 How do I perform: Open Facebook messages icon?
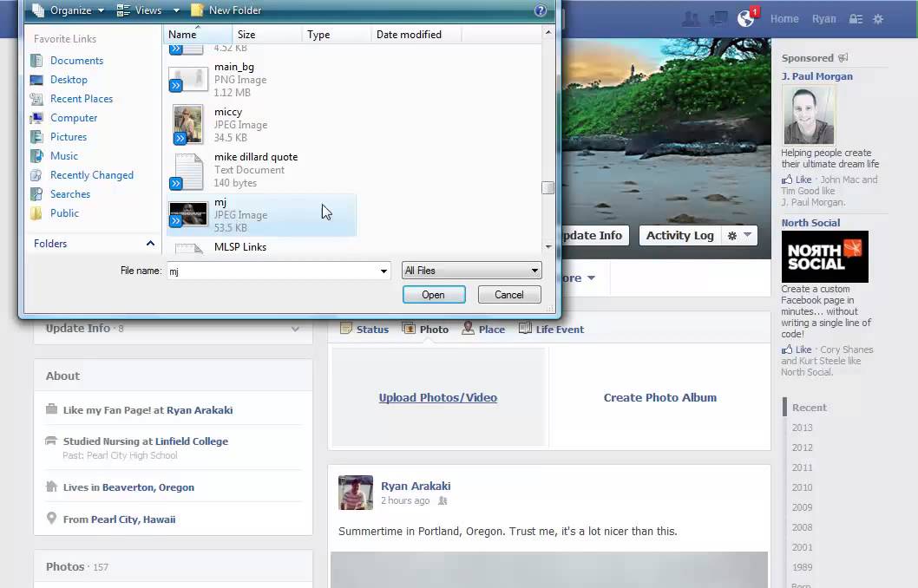718,19
